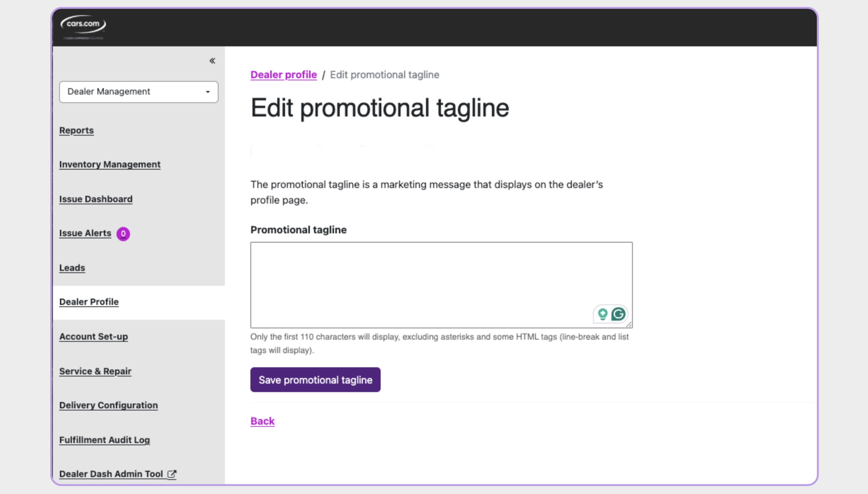868x494 pixels.
Task: Select the Dealer Profile menu item
Action: click(x=89, y=302)
